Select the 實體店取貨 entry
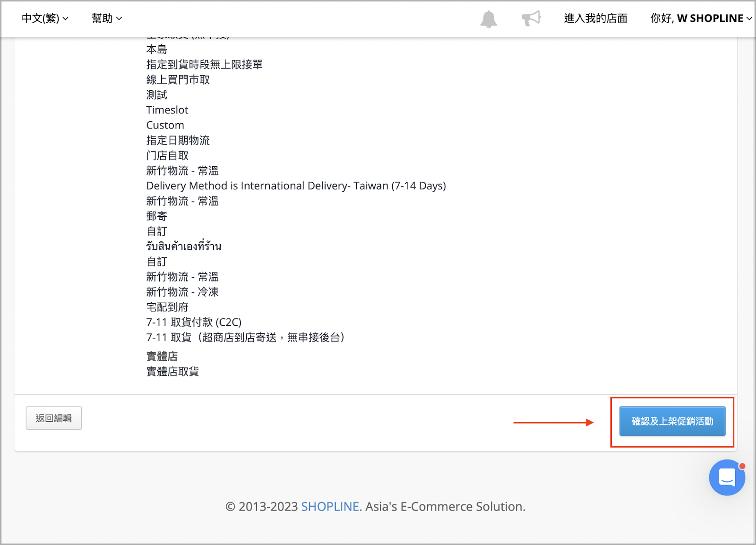 coord(173,371)
